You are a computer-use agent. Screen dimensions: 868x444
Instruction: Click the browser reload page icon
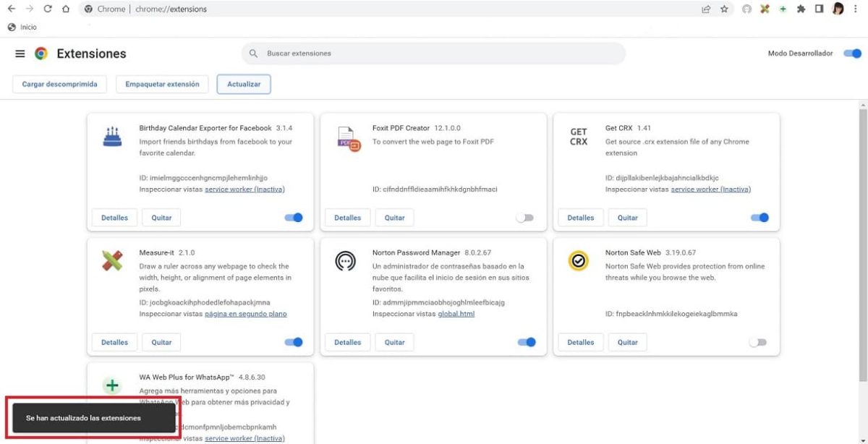click(x=48, y=9)
